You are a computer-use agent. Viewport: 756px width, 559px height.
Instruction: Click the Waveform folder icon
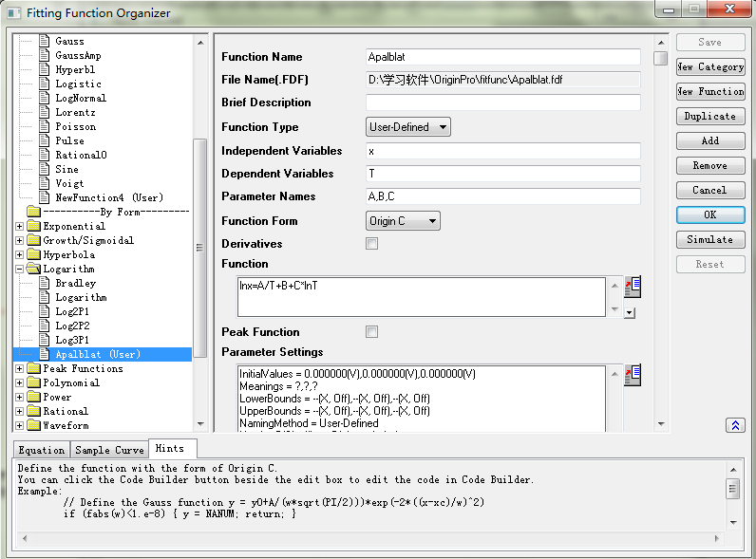34,425
